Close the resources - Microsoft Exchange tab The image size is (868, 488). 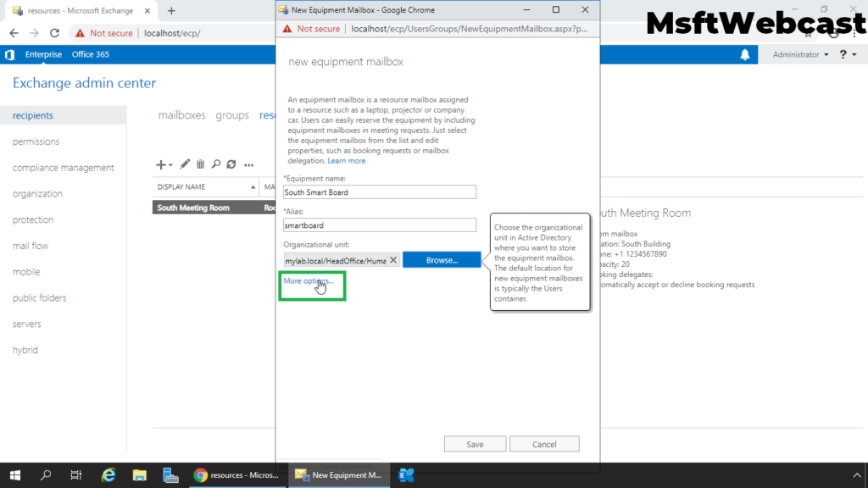click(147, 10)
